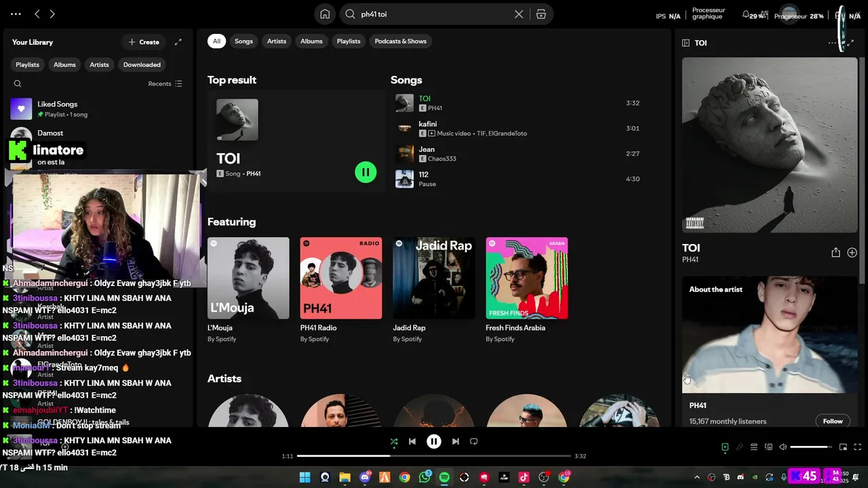The image size is (868, 488).
Task: Open Windows Start menu
Action: pos(304,477)
